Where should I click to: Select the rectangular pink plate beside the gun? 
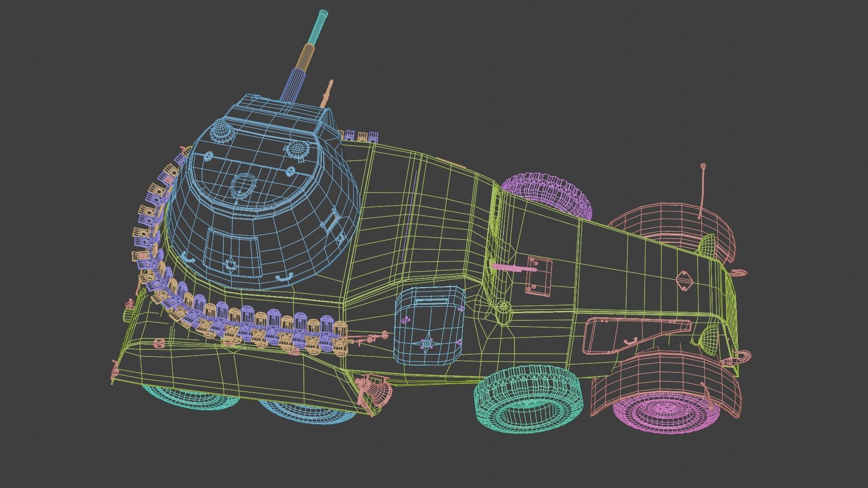(539, 276)
